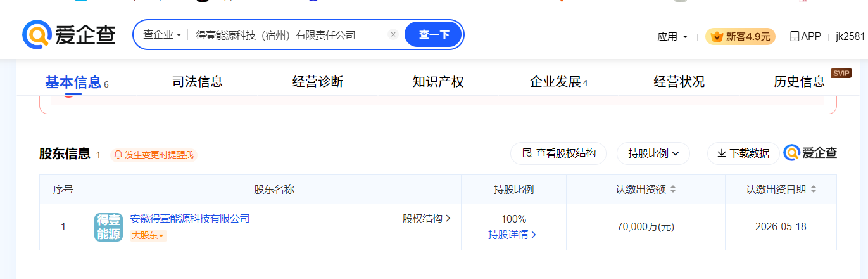Switch to the 司法信息 tab
Screen dimensions: 868x279
198,82
